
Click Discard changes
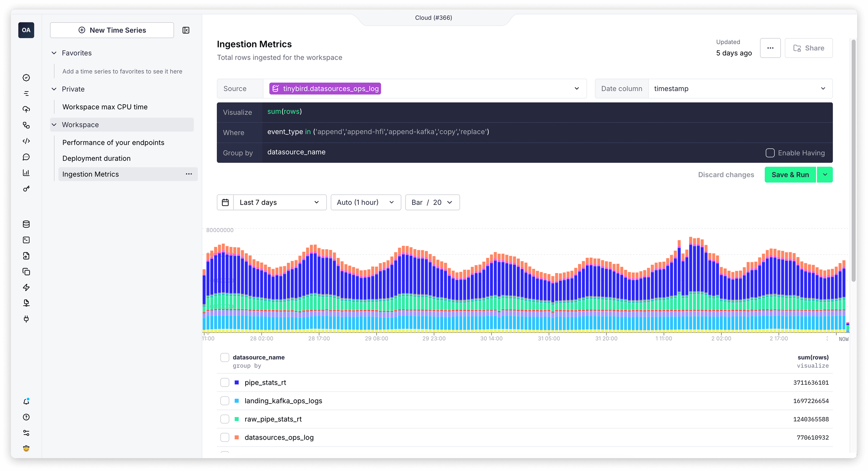click(726, 174)
